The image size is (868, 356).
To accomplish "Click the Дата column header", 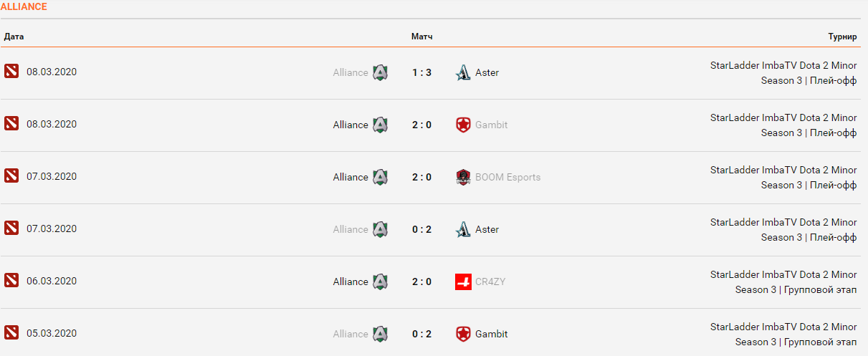I will click(14, 37).
